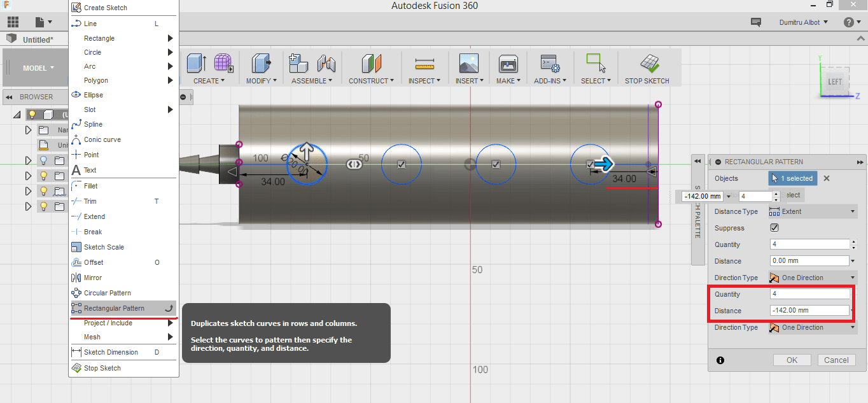Click the Select tool icon

coord(596,63)
